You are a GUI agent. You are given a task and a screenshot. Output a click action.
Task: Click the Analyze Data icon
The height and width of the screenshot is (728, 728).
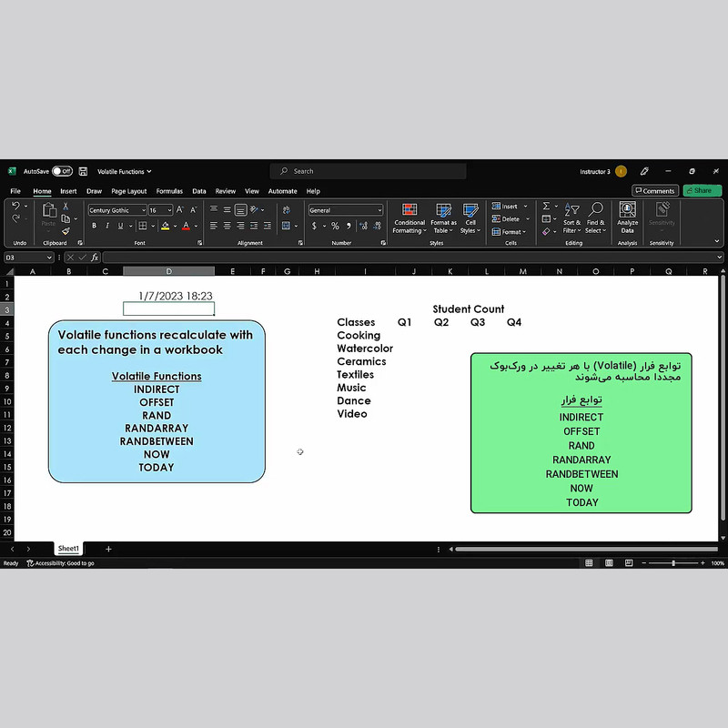click(627, 218)
